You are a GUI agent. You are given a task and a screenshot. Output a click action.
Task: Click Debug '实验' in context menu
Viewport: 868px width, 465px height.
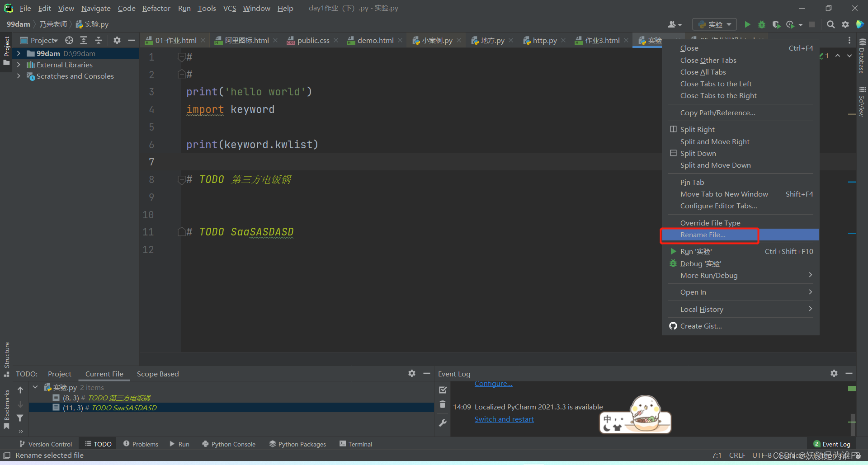point(741,263)
